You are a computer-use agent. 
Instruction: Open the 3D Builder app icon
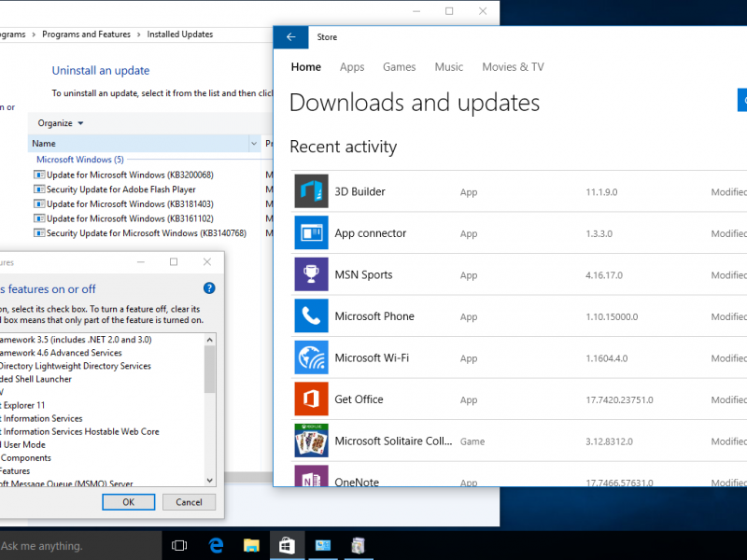coord(311,191)
